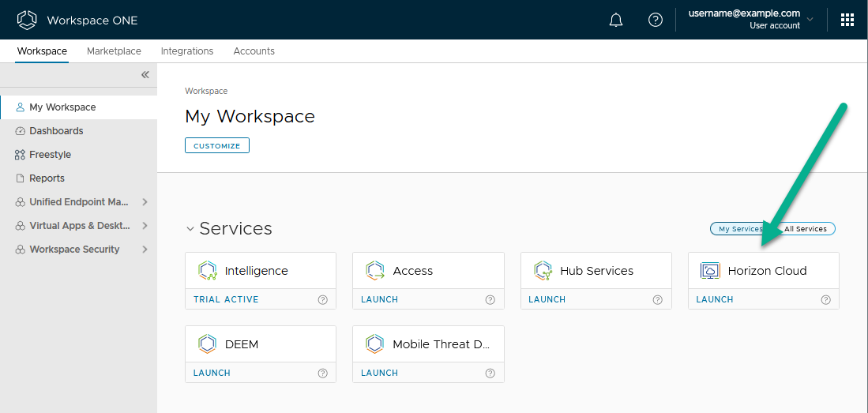Viewport: 868px width, 413px height.
Task: Open help icon on DEEM card
Action: click(323, 374)
